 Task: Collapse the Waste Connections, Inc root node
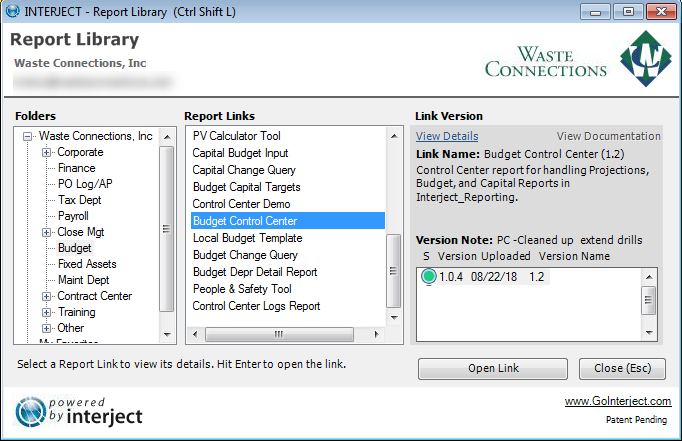coord(27,137)
